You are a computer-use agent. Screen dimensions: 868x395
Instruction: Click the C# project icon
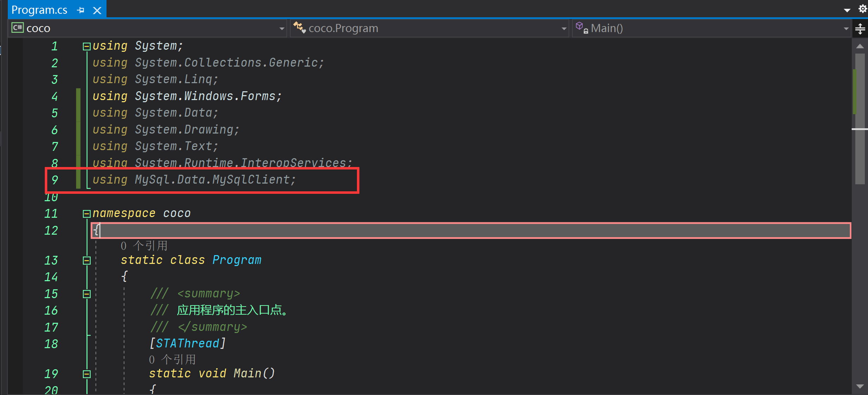coord(17,27)
